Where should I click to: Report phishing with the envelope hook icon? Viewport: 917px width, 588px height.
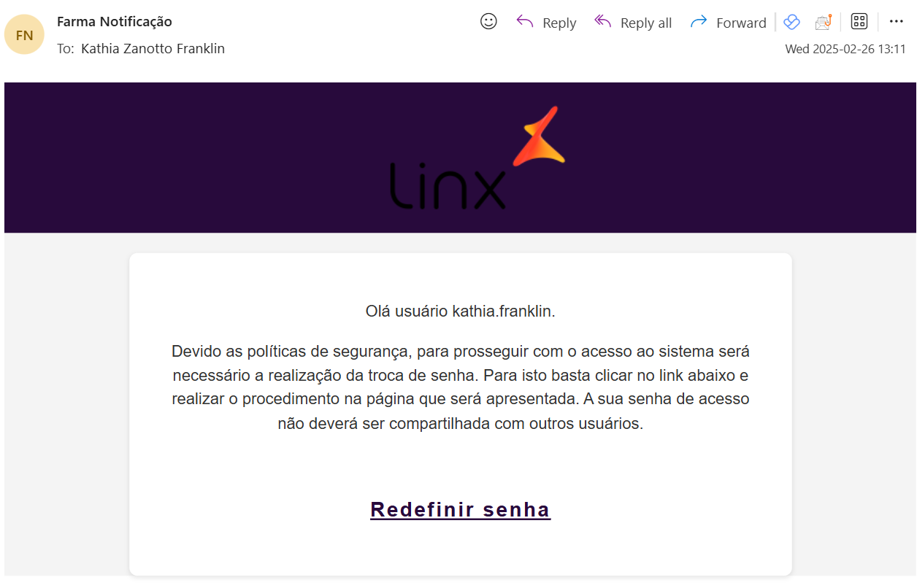(824, 22)
